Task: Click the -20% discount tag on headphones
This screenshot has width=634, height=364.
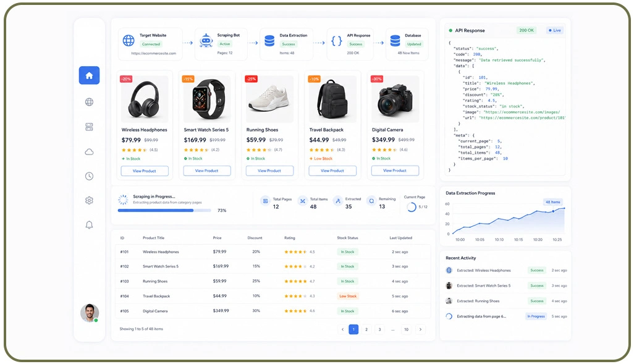Action: click(x=126, y=79)
